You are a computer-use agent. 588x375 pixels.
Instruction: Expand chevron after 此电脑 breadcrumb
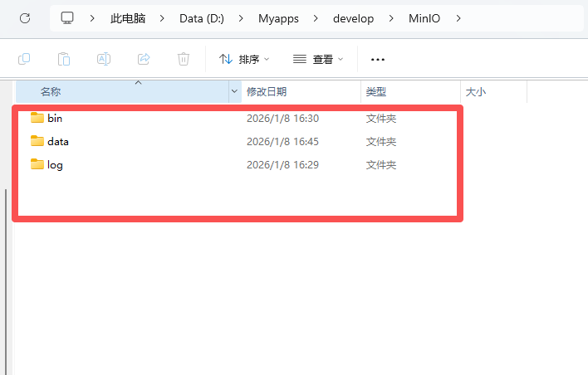[162, 18]
